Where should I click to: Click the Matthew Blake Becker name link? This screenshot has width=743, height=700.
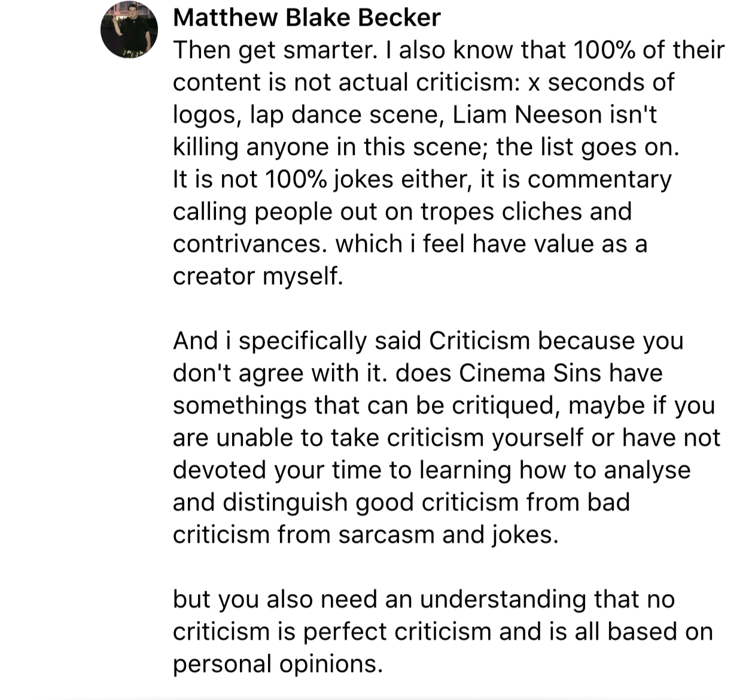[x=307, y=17]
